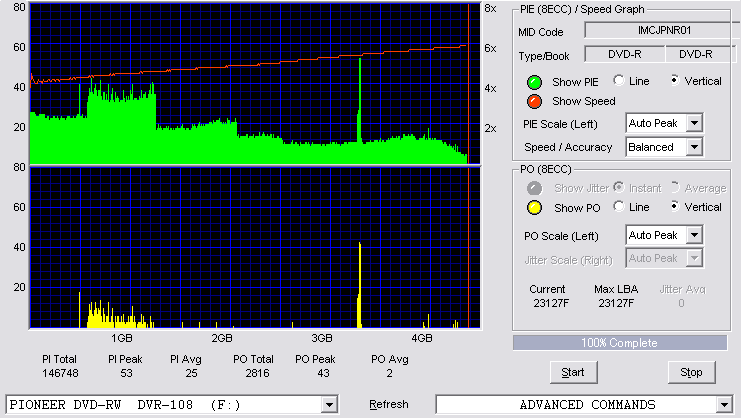Click the yellow PO spike near 3GB
Image resolution: width=741 pixels, height=418 pixels.
[360, 285]
